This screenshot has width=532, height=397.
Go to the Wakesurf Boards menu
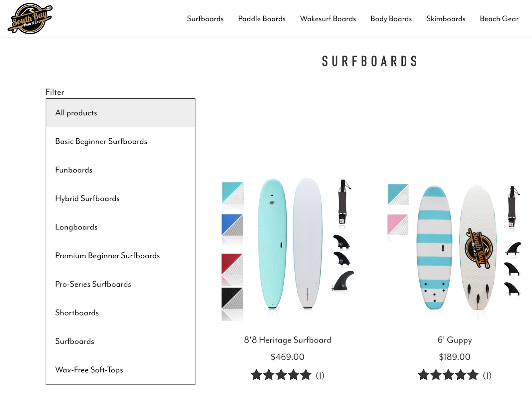328,19
